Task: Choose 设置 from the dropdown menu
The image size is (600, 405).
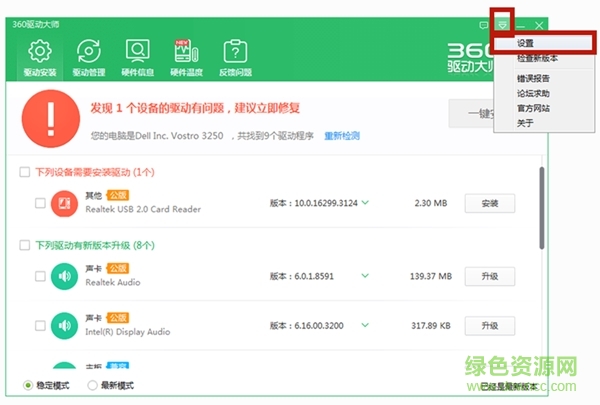Action: click(x=526, y=44)
